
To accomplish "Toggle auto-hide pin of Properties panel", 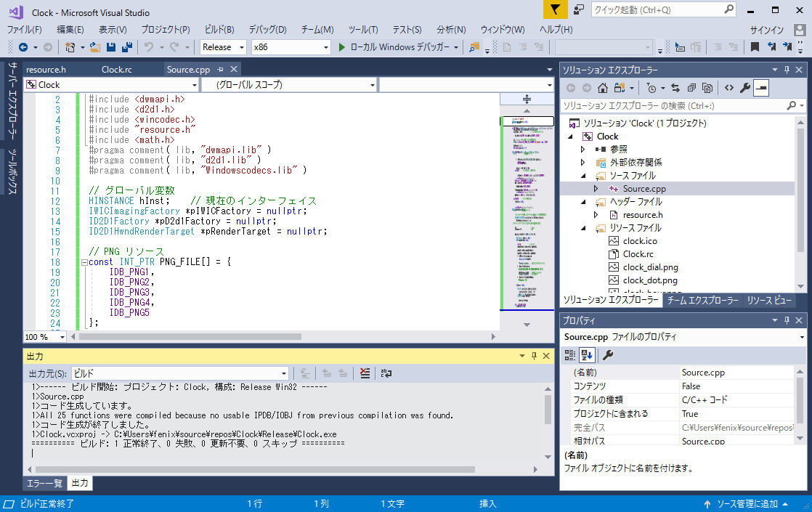I will (787, 320).
